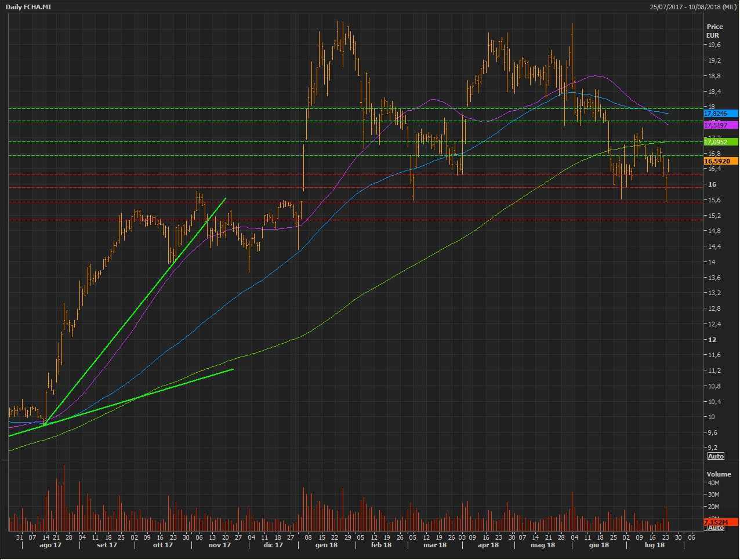This screenshot has height=560, width=740.
Task: Select the 'gen 18' month on time axis
Action: (326, 545)
